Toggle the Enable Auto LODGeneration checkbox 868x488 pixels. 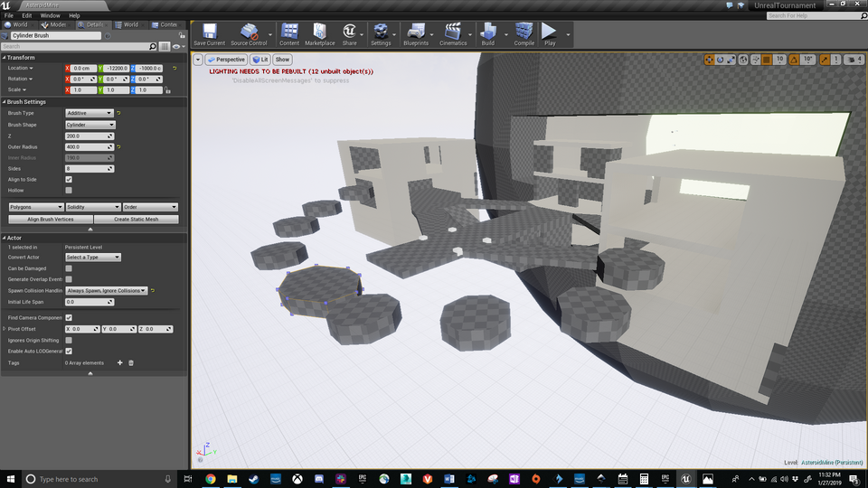[x=69, y=352]
